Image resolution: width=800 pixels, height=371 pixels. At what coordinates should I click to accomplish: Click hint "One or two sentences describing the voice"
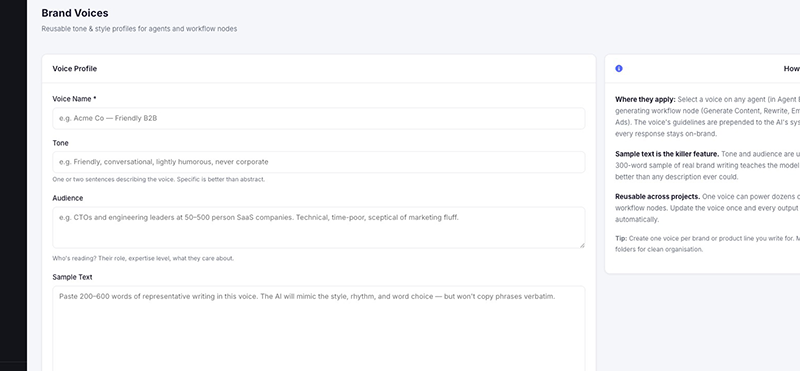point(159,180)
